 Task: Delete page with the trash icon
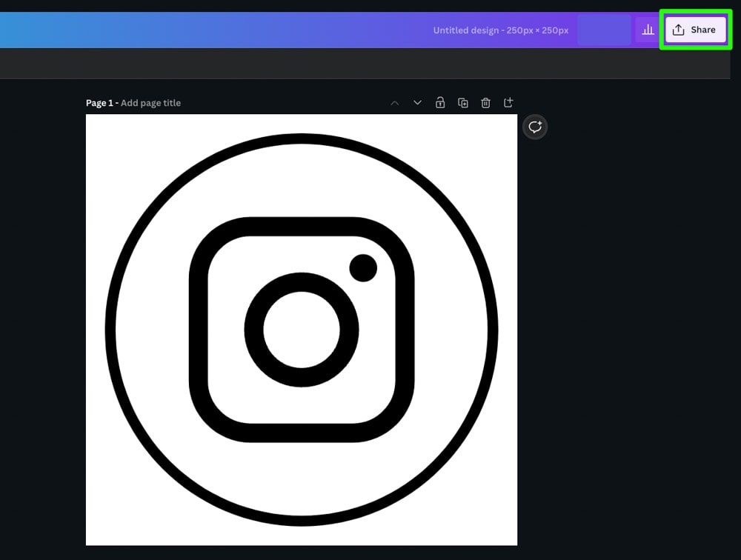[485, 102]
